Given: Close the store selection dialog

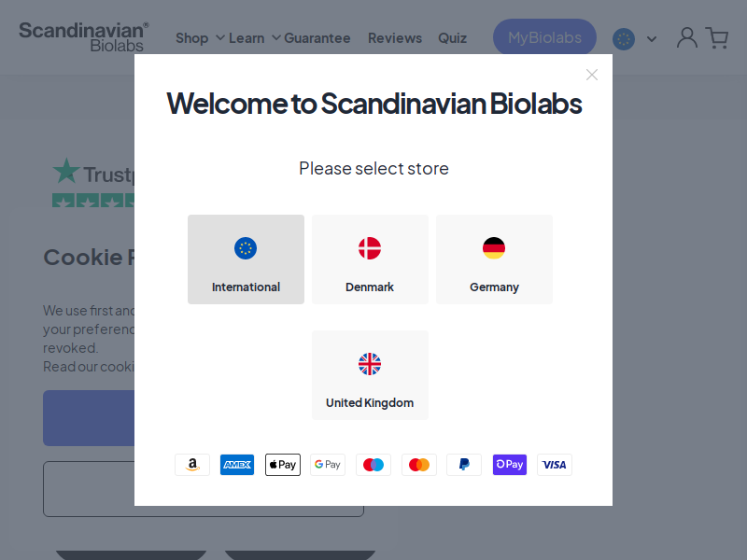Looking at the screenshot, I should coord(592,75).
